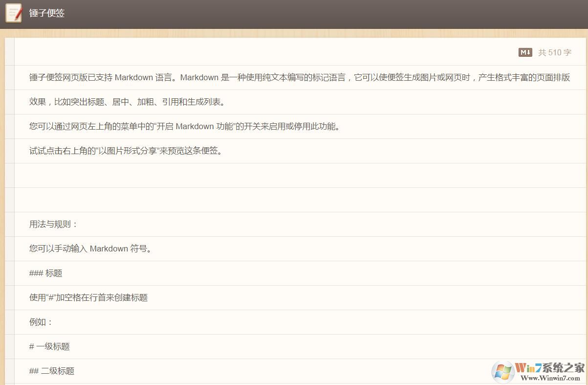Click the 锤子便签 header title
588x385 pixels.
point(47,13)
